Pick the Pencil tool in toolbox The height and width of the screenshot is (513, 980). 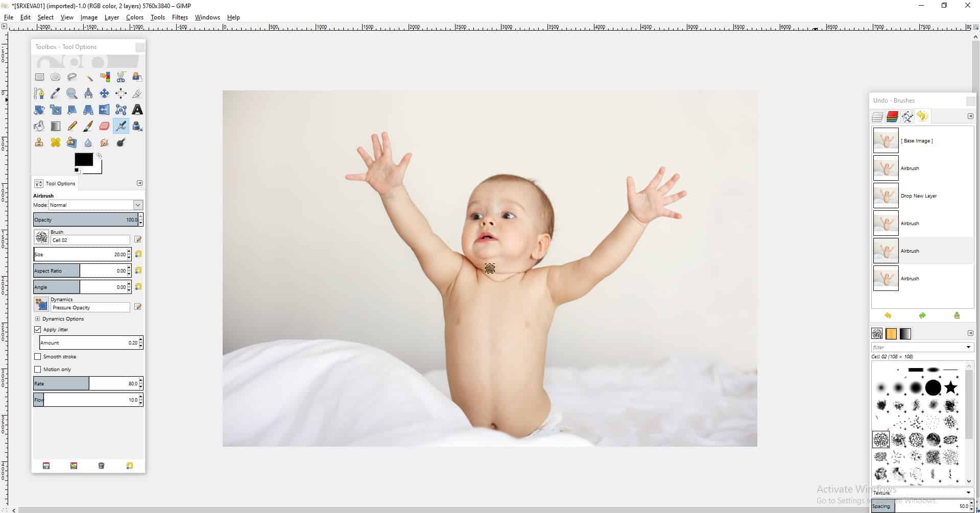tap(72, 126)
